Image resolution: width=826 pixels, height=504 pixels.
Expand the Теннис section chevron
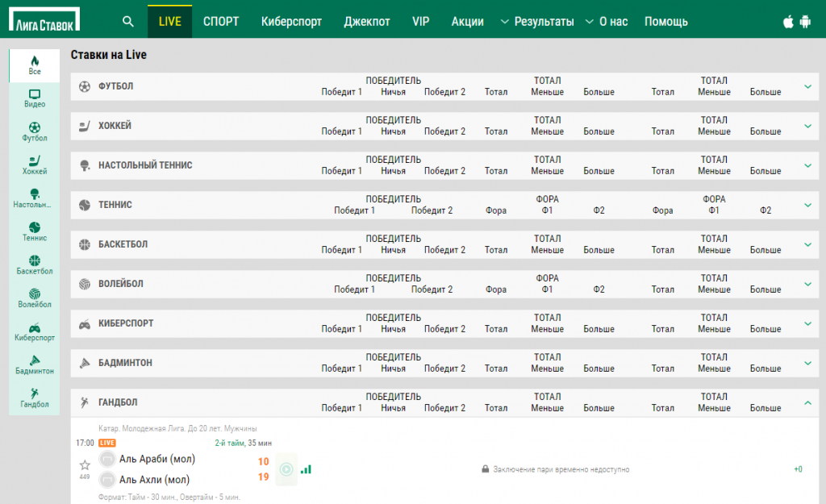pyautogui.click(x=807, y=205)
